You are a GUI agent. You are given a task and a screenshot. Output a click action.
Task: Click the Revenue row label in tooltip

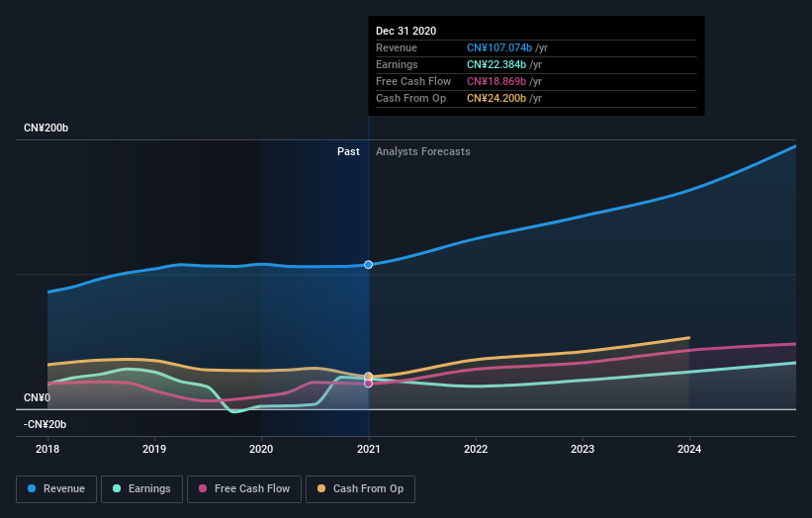(397, 47)
